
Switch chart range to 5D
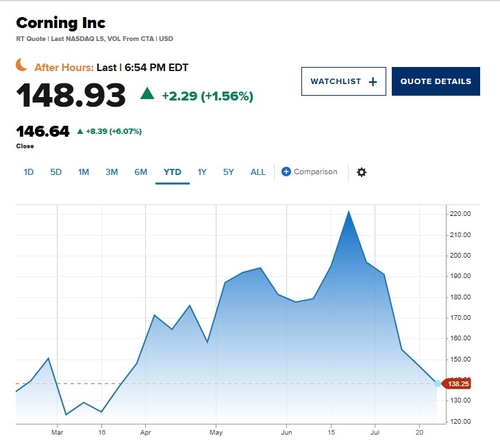coord(56,172)
